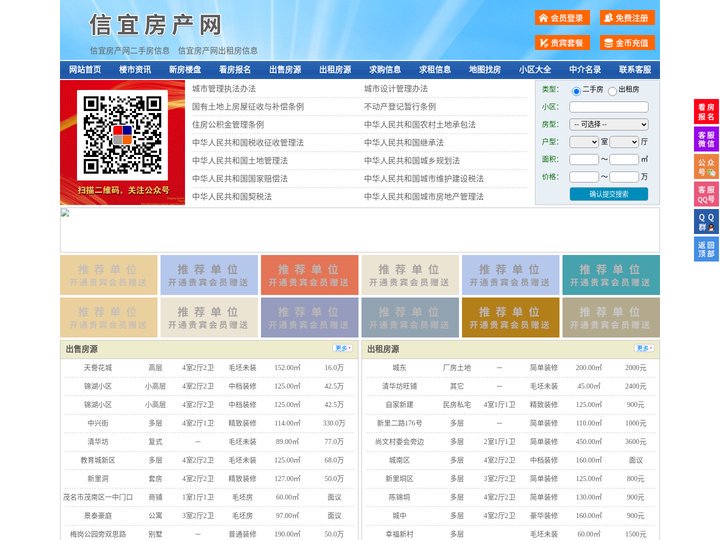
Task: Click the orange-red 推荐单位 tile
Action: pyautogui.click(x=309, y=275)
